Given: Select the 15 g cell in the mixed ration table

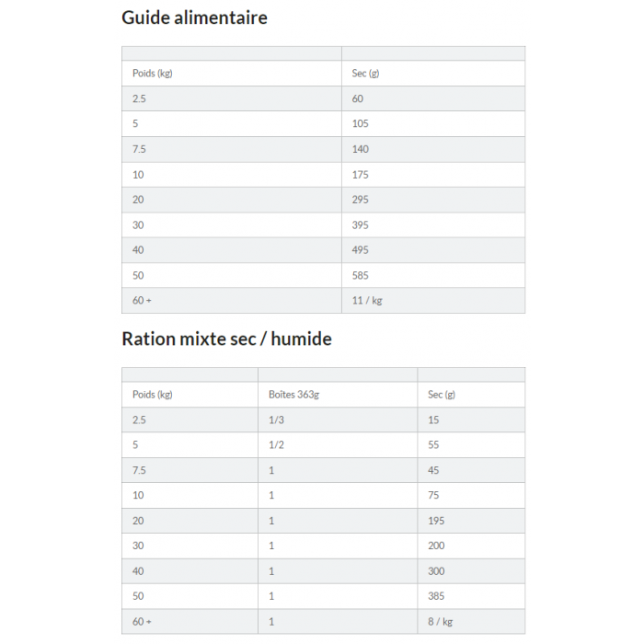Looking at the screenshot, I should (x=433, y=420).
